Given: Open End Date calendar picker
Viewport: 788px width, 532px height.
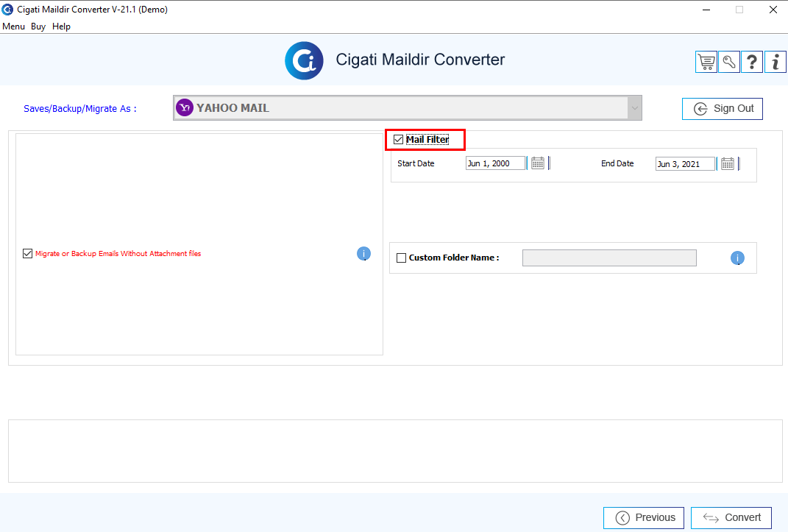Looking at the screenshot, I should pos(728,164).
